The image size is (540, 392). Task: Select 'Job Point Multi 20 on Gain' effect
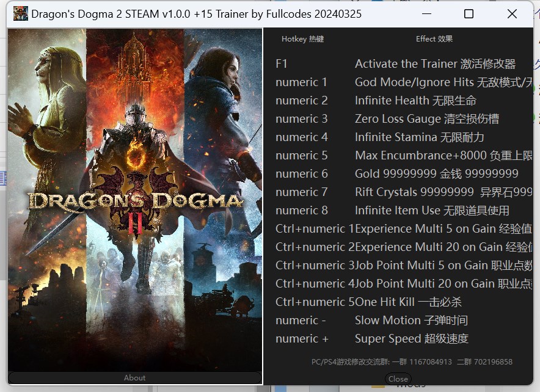pyautogui.click(x=443, y=283)
